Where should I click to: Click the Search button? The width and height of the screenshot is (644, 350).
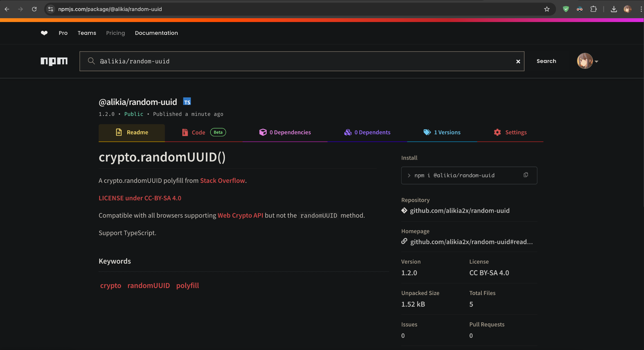tap(547, 61)
